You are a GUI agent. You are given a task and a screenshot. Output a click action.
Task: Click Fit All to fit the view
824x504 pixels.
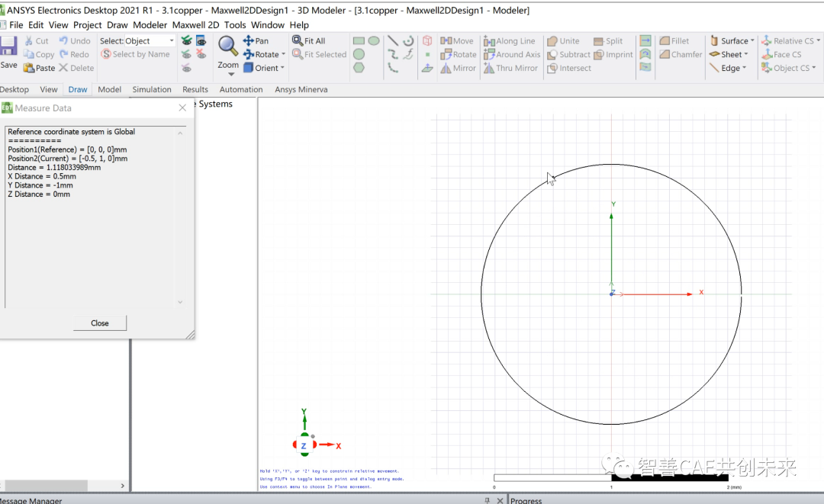pyautogui.click(x=314, y=40)
